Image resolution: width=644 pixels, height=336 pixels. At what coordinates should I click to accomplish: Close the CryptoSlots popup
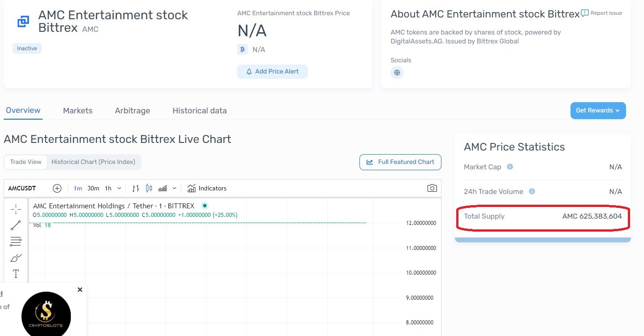pos(80,290)
